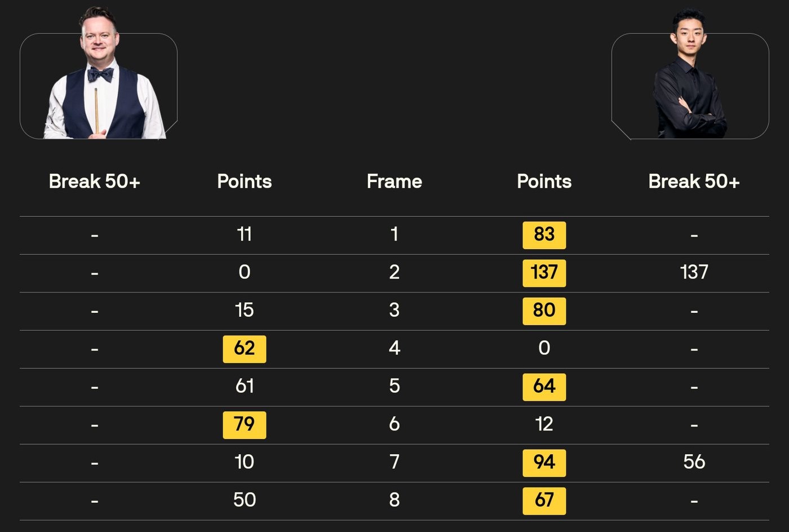Viewport: 789px width, 532px height.
Task: Click frame number 4 in the Frame column
Action: [394, 348]
